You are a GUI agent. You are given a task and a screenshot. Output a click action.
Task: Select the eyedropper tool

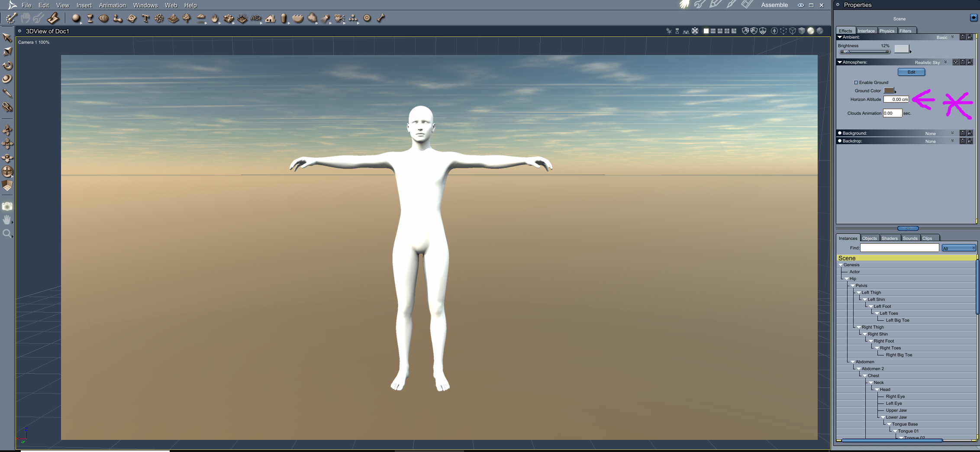[7, 93]
